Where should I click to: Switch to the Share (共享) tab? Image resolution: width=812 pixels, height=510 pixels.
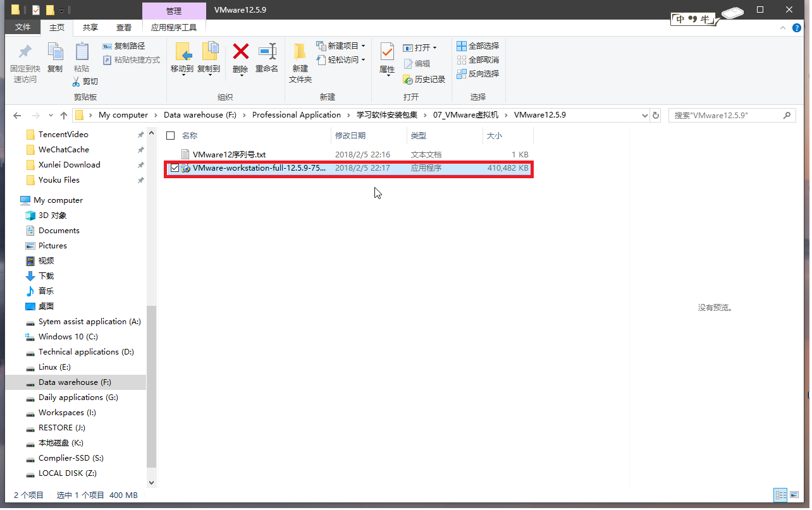tap(90, 27)
